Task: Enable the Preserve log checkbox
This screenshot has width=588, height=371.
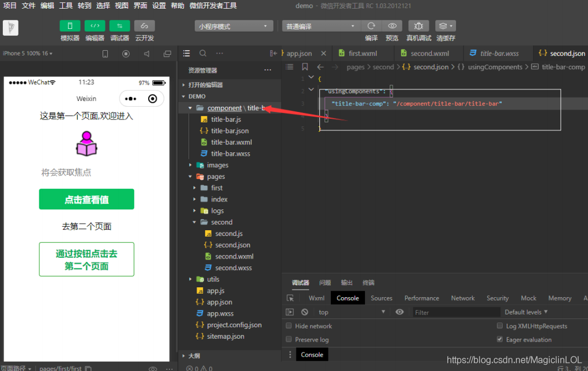Action: point(289,339)
